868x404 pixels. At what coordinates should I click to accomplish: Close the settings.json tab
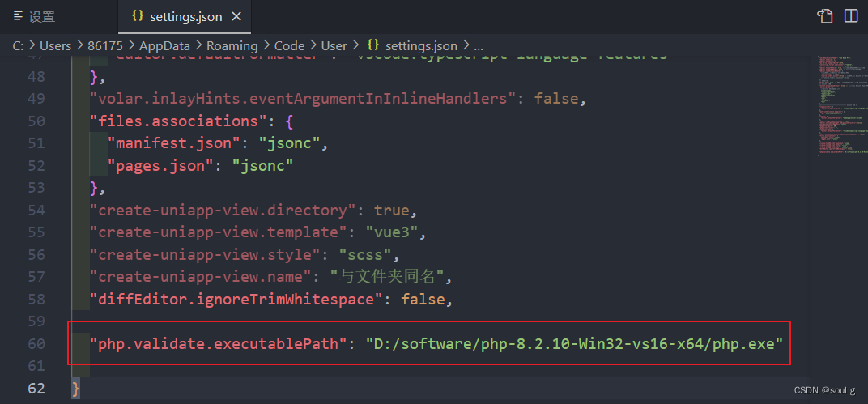pos(236,17)
